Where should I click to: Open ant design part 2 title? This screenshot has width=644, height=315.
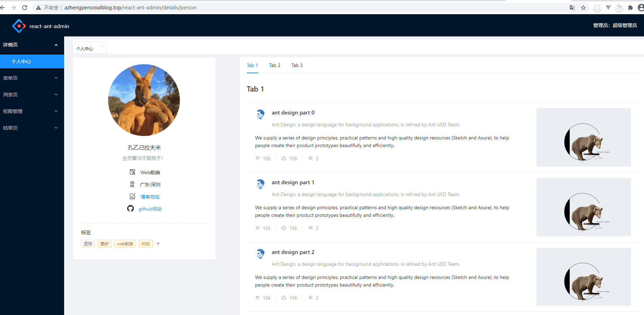[293, 252]
